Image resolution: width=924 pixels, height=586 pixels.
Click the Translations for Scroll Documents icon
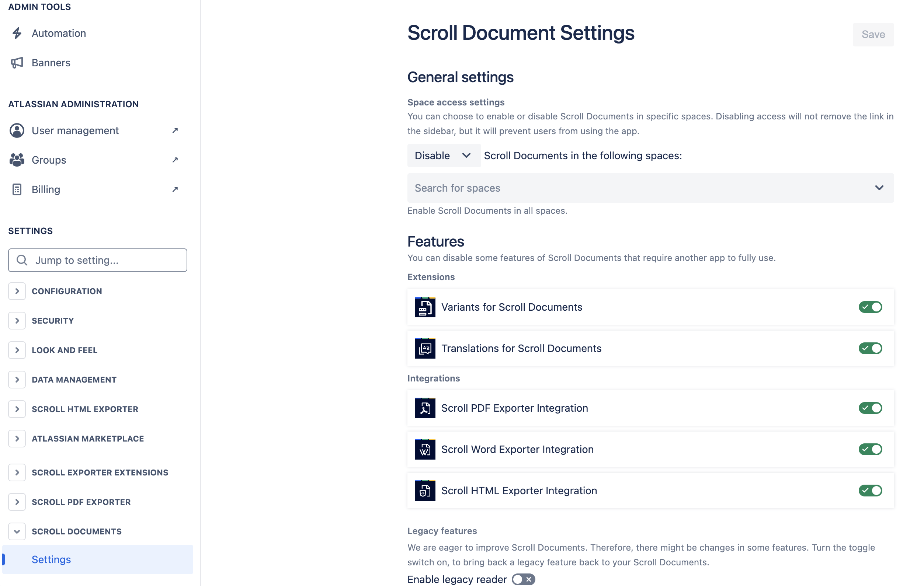[425, 349]
